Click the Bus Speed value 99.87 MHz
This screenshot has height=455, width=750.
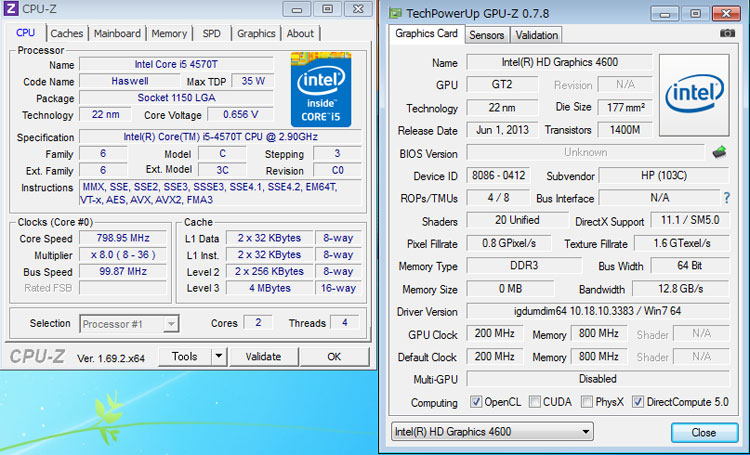point(123,271)
